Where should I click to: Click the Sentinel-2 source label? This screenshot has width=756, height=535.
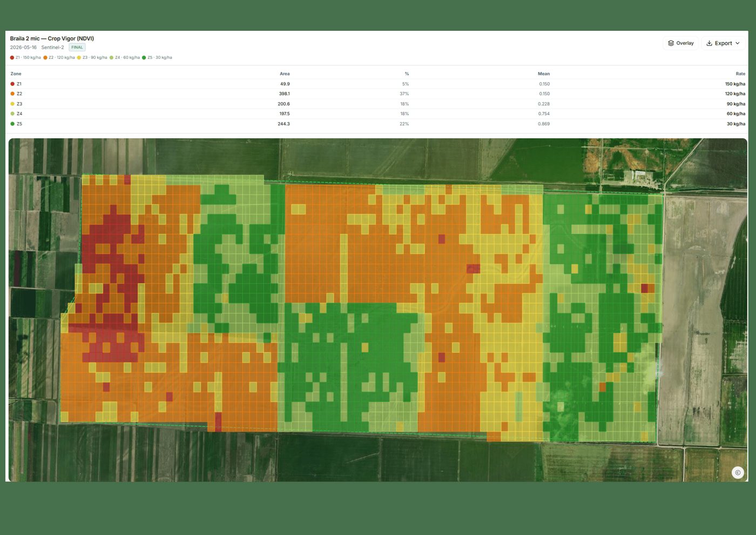pos(52,48)
